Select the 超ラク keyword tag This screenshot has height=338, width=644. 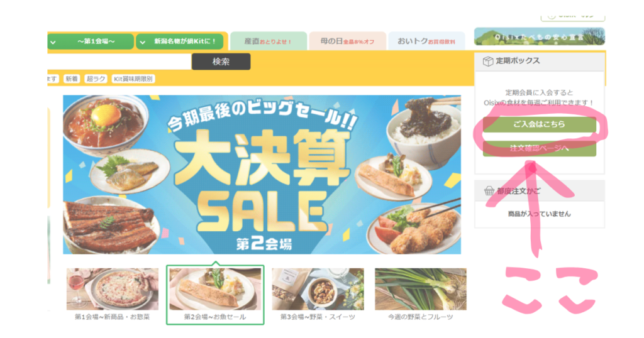96,79
